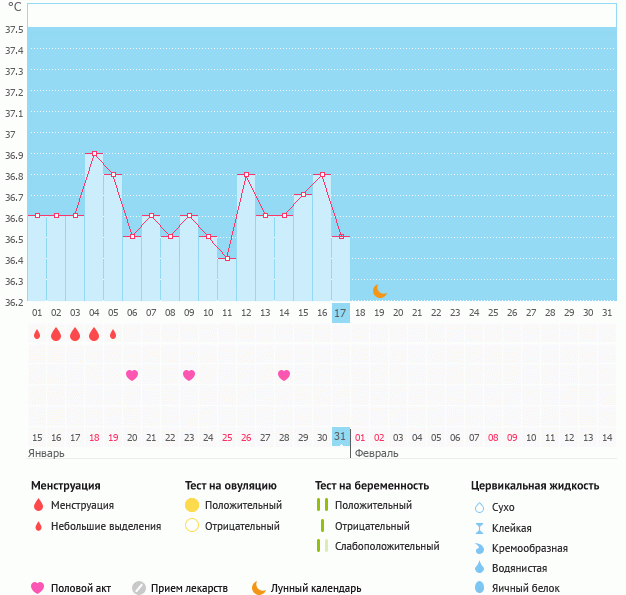
Task: Select highlighted cycle day 17
Action: (x=340, y=313)
